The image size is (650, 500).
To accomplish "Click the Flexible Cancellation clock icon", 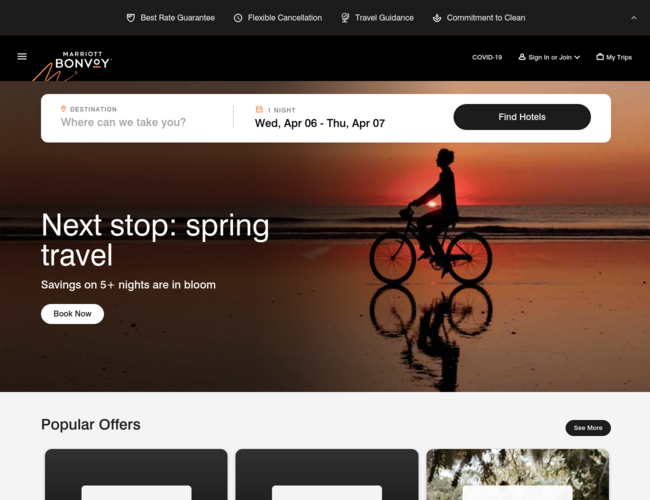I will click(x=238, y=18).
